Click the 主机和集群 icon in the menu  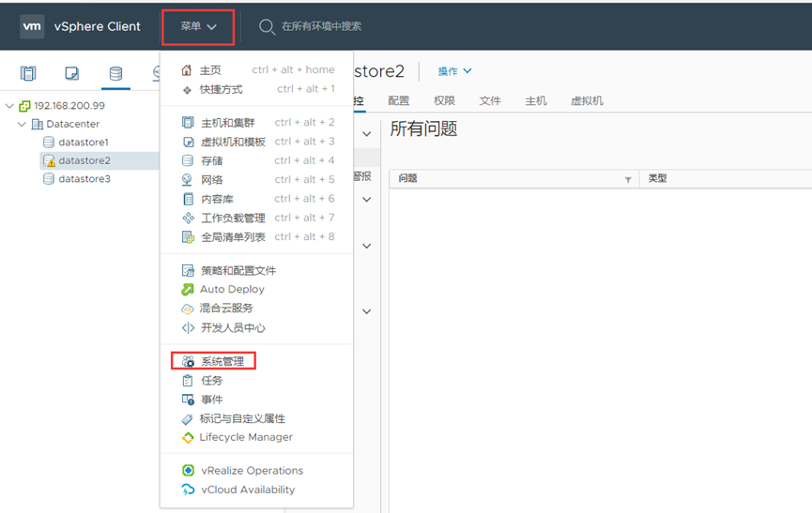click(x=188, y=123)
